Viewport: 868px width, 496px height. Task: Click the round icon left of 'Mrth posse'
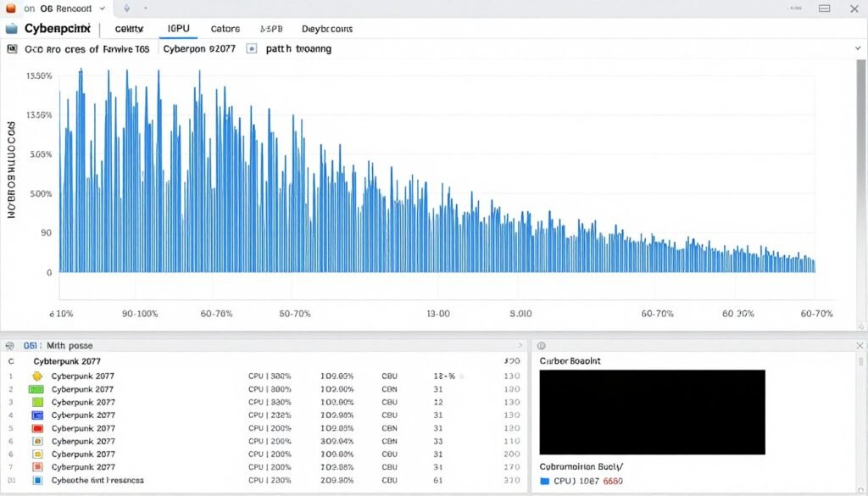coord(9,345)
